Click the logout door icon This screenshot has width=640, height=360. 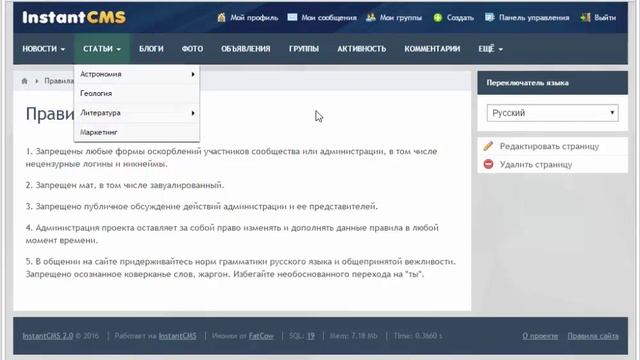pos(585,17)
